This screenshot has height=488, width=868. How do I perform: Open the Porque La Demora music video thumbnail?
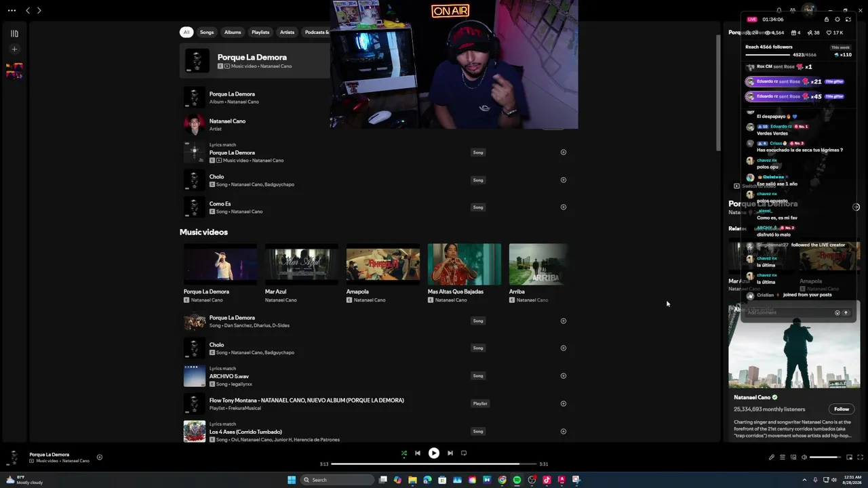coord(220,264)
